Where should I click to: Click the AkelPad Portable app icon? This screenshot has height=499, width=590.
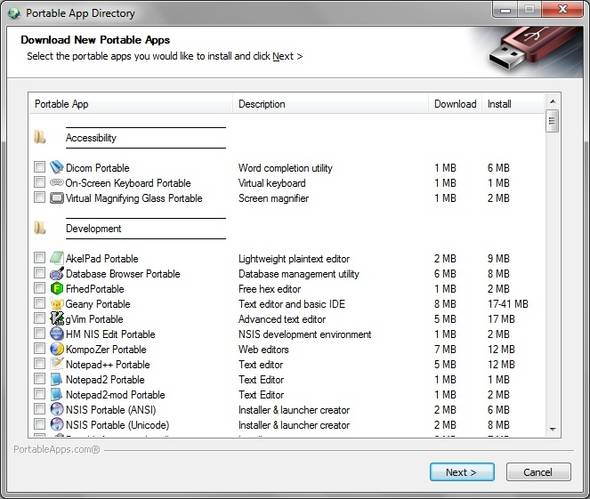[57, 258]
